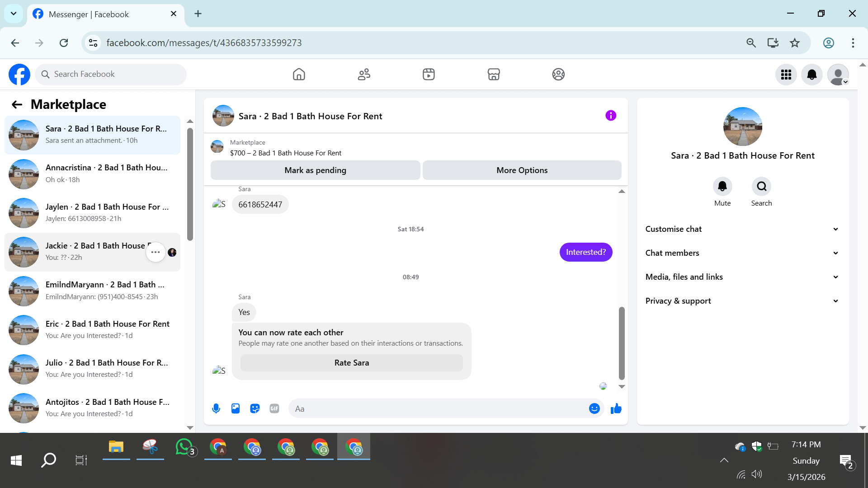
Task: Open Eric chat in the list
Action: (x=92, y=330)
